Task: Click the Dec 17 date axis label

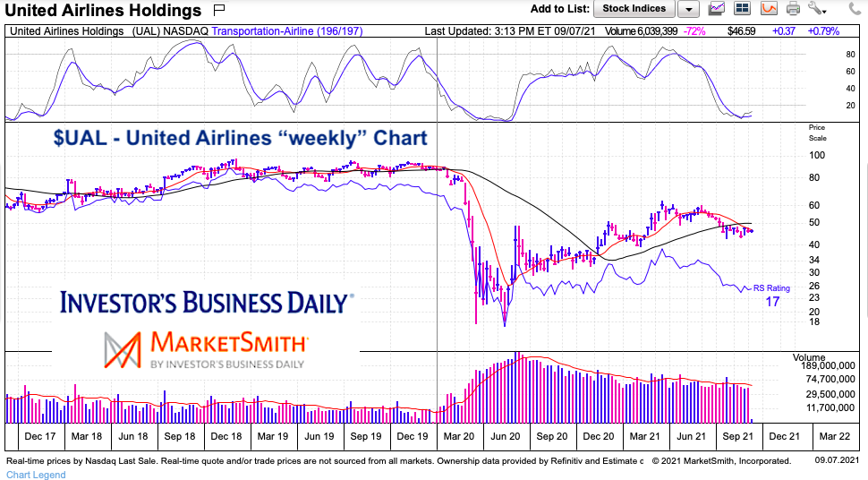Action: click(40, 436)
